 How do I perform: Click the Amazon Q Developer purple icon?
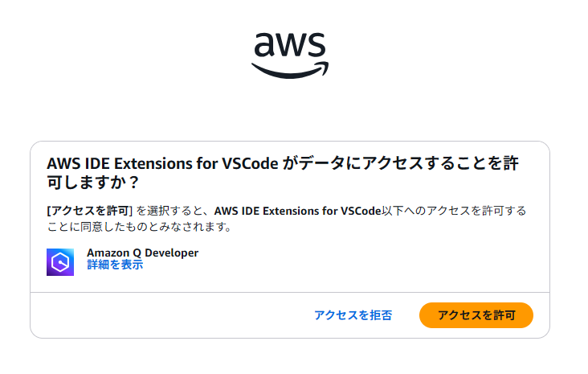(x=60, y=262)
